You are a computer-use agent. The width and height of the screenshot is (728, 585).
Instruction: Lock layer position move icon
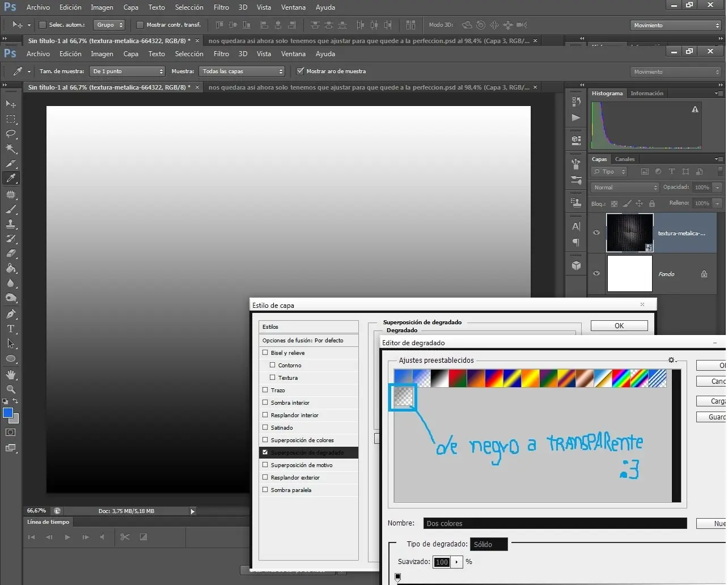639,204
